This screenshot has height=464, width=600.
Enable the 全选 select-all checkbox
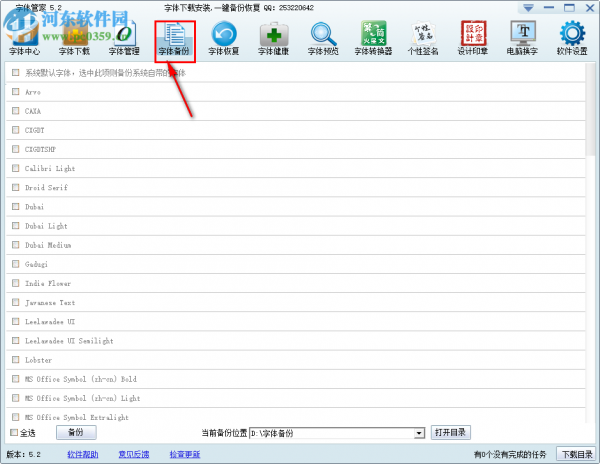14,432
